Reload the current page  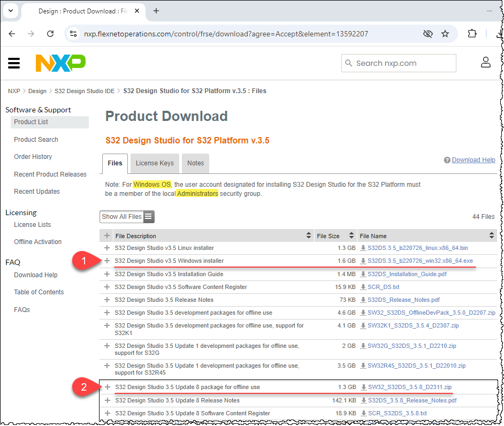pyautogui.click(x=50, y=34)
